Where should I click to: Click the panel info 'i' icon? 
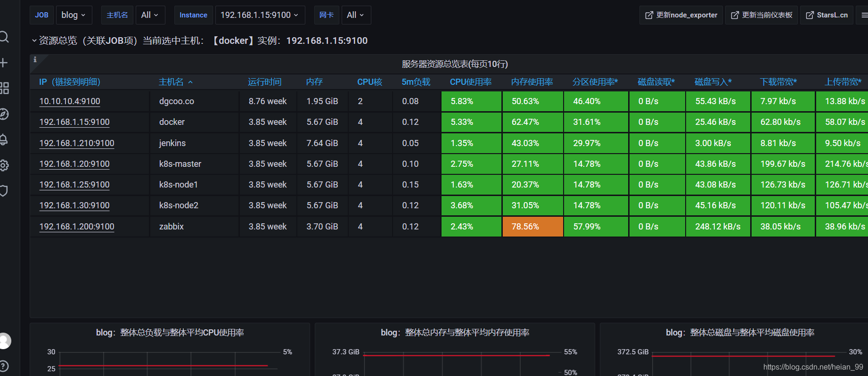click(x=35, y=59)
